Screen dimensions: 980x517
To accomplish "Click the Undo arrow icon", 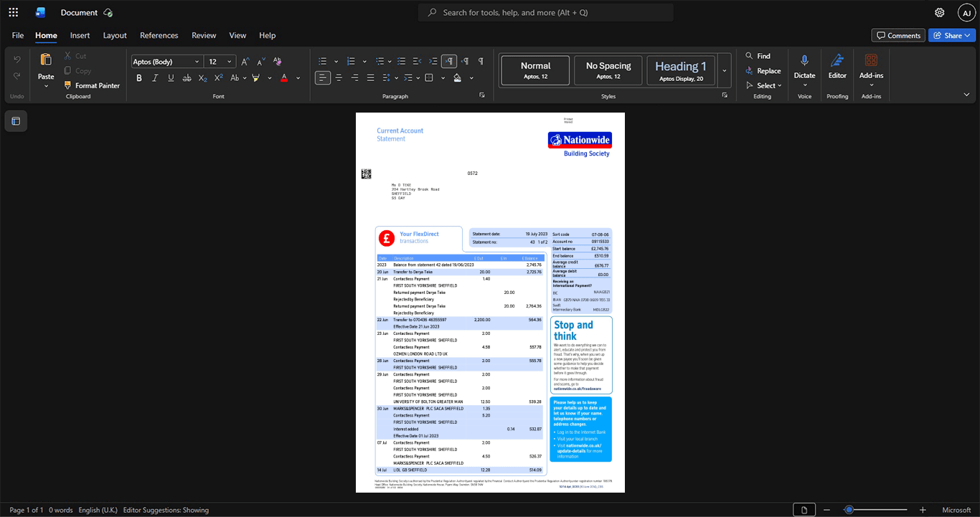I will coord(17,59).
